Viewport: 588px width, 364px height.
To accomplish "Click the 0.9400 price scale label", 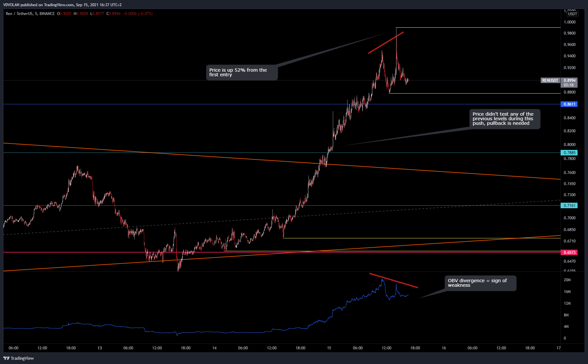I will coord(570,56).
